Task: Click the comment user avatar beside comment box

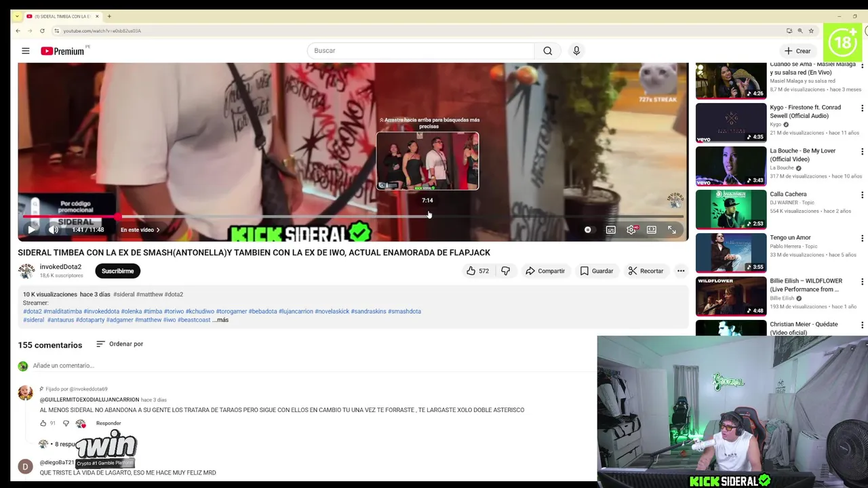Action: tap(23, 366)
